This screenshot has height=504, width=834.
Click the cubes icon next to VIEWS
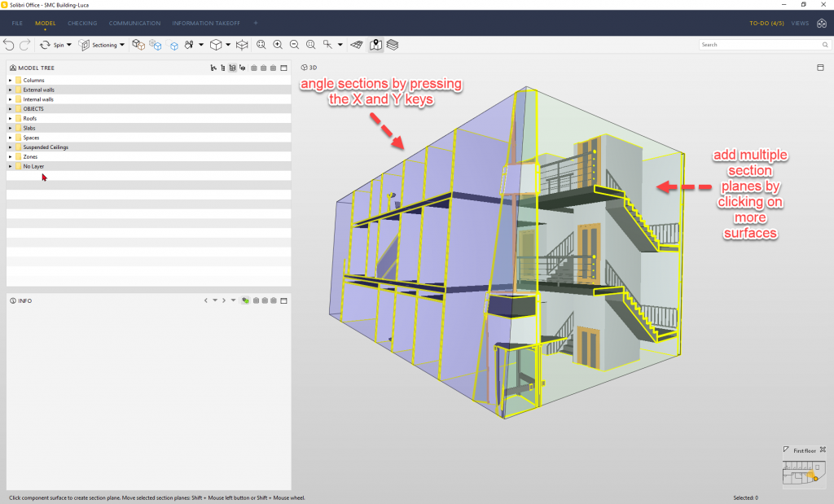[822, 24]
